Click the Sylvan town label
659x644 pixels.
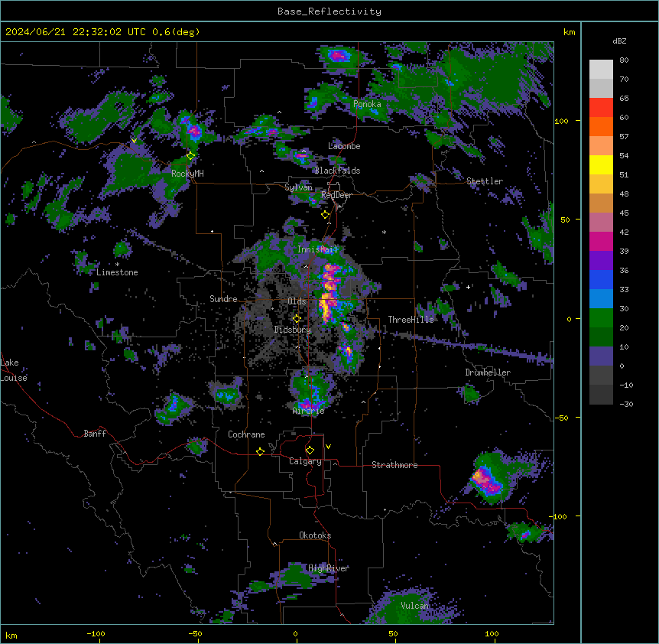pos(298,187)
